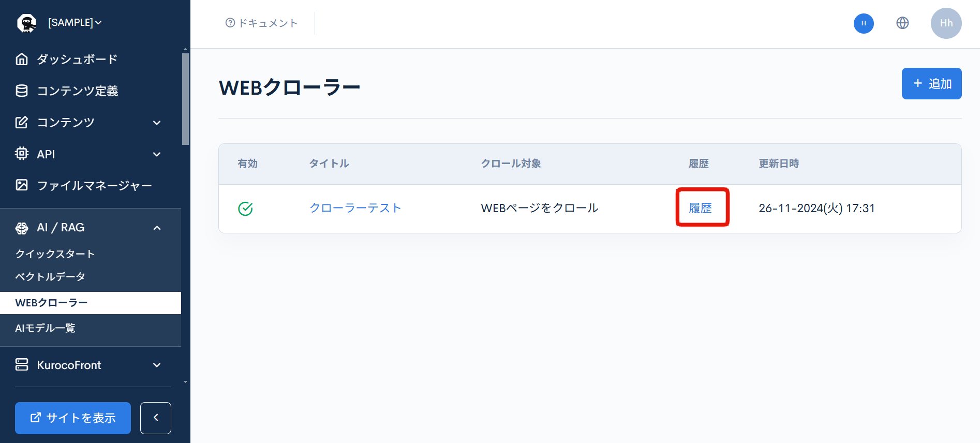
Task: Open the Hh user avatar
Action: click(946, 23)
